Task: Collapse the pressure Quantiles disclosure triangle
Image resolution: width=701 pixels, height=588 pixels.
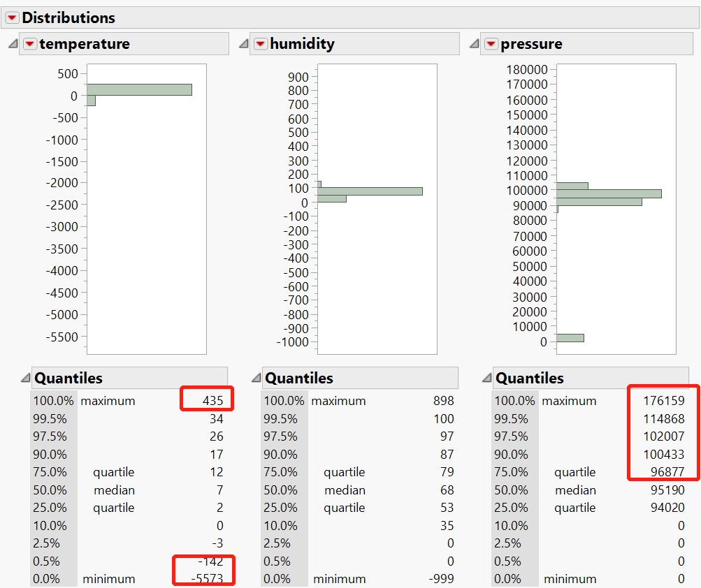Action: [487, 378]
